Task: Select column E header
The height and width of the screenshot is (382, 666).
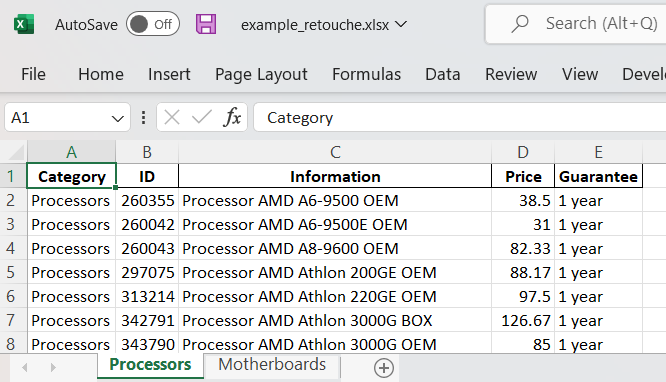Action: (598, 152)
